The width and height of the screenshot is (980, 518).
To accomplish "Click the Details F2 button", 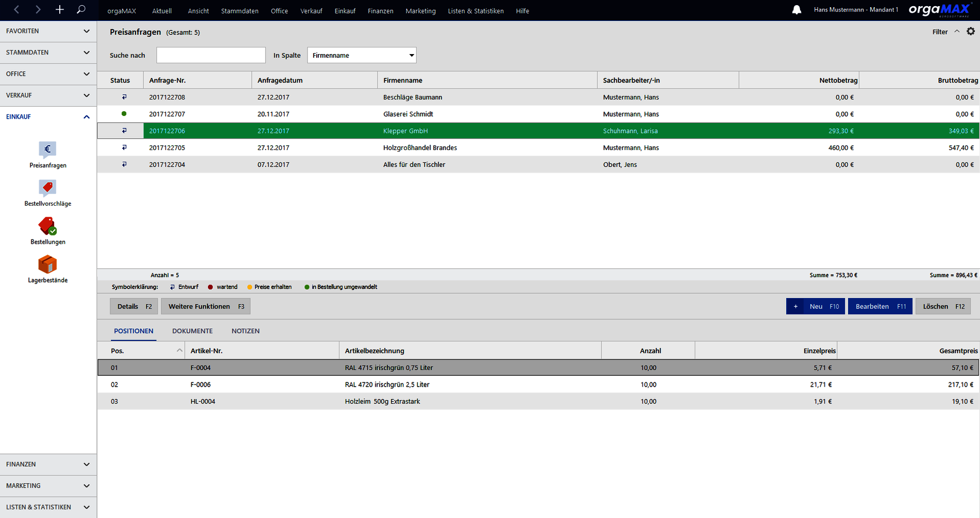I will click(x=134, y=306).
